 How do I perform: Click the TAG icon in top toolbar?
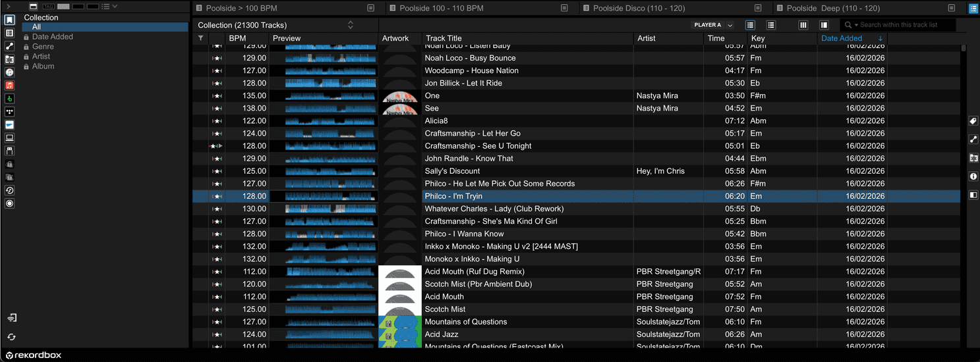coord(48,7)
